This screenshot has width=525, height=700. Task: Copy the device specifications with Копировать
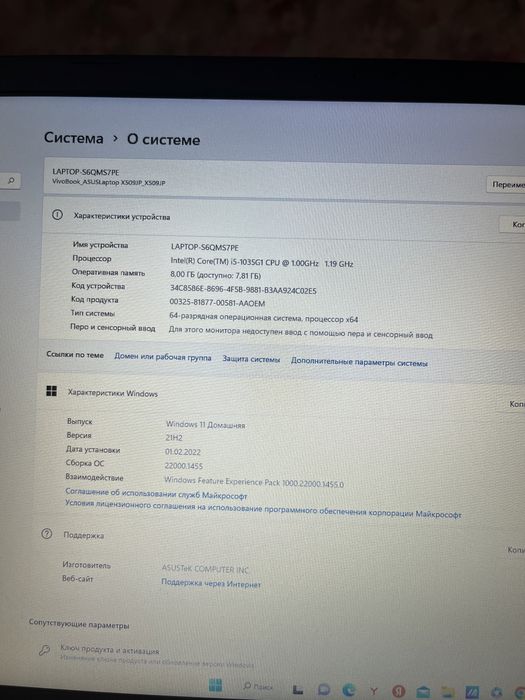(512, 225)
